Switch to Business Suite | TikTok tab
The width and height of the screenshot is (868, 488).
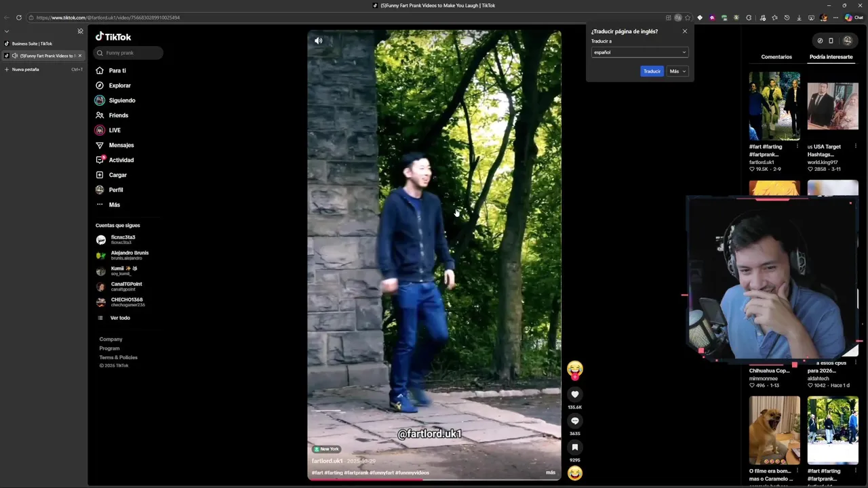[x=43, y=43]
